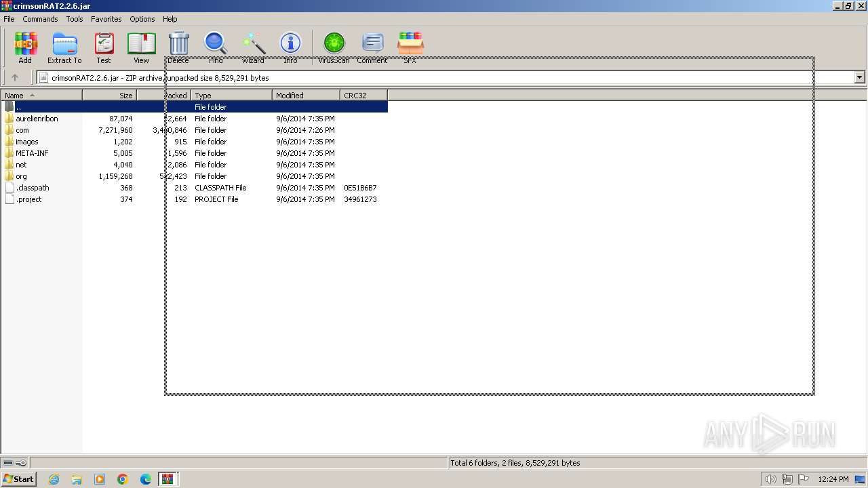The width and height of the screenshot is (868, 488).
Task: Open media player from taskbar
Action: click(100, 479)
